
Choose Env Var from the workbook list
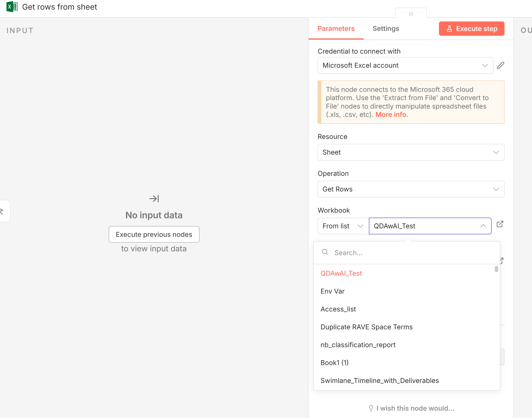[x=332, y=291]
